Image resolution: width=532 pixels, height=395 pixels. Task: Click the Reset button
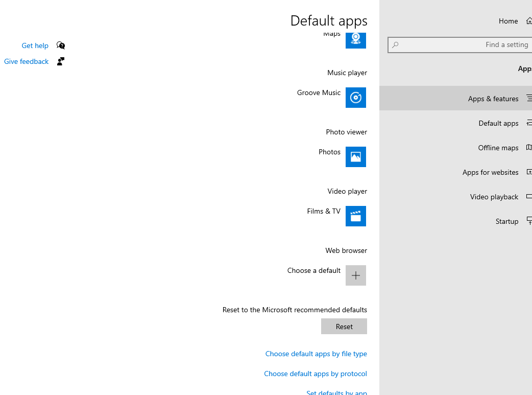coord(344,327)
